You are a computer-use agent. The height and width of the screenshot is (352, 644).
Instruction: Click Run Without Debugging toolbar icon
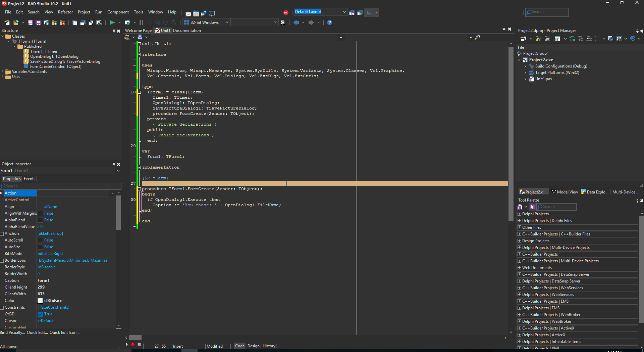127,23
